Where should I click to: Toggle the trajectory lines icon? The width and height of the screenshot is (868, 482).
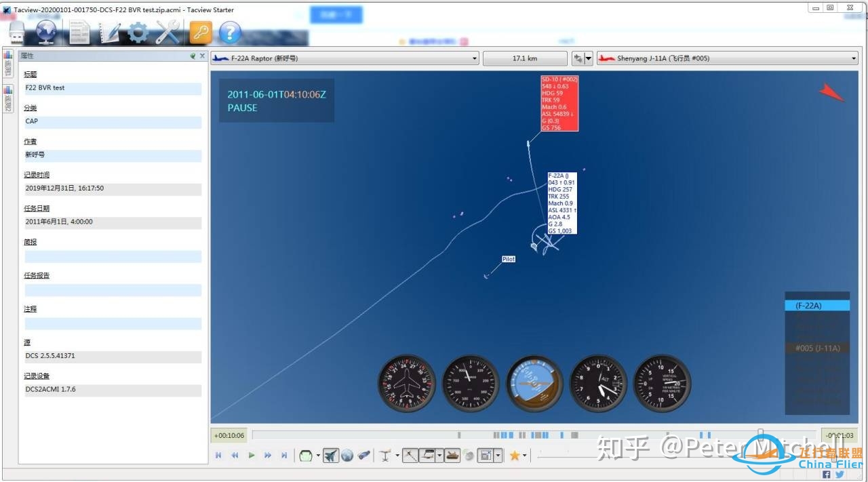coord(410,456)
